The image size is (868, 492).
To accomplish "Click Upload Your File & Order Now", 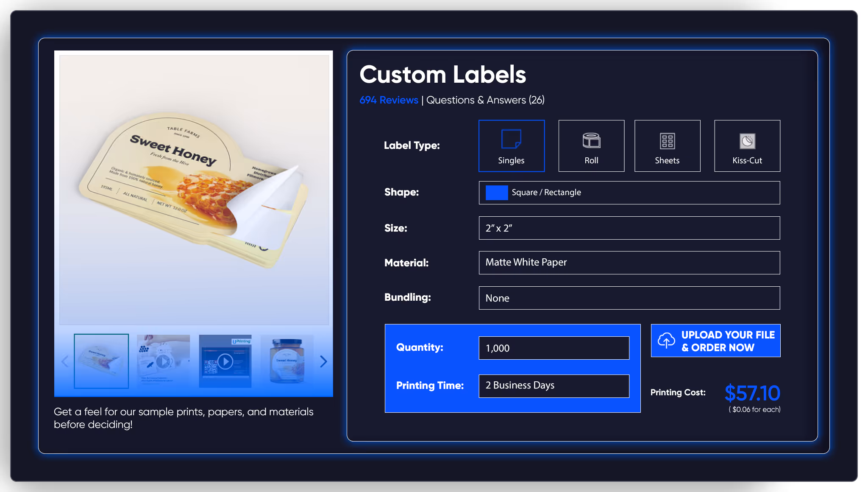I will pyautogui.click(x=715, y=340).
